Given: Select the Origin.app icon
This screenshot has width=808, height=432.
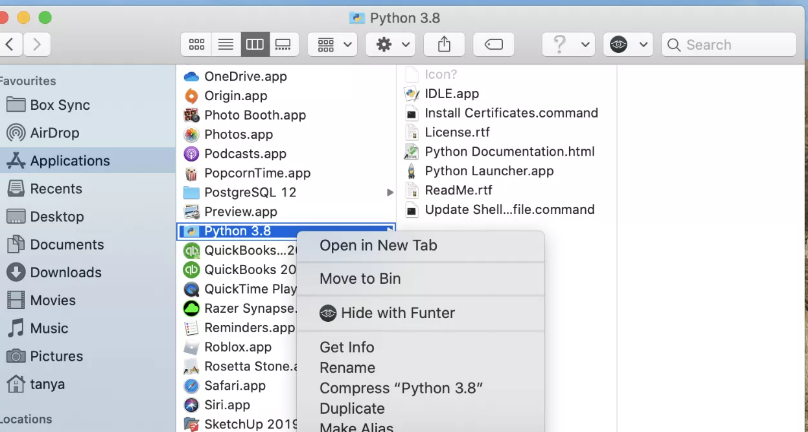Looking at the screenshot, I should click(191, 95).
